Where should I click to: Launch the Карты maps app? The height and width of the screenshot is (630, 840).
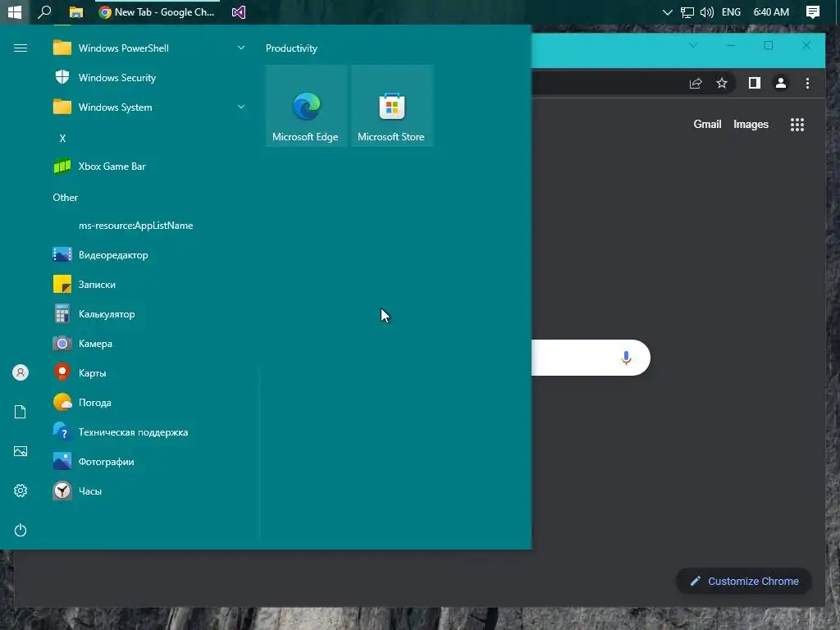click(148, 373)
